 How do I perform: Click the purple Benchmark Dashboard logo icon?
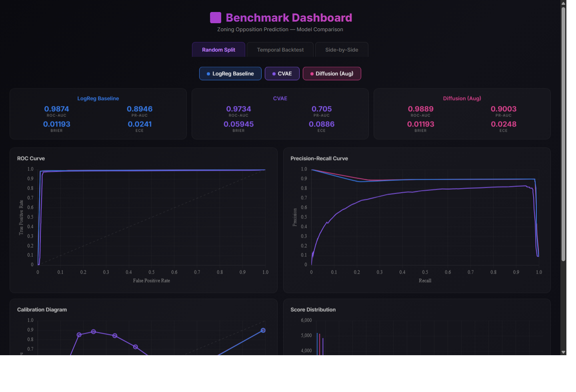[x=216, y=17]
